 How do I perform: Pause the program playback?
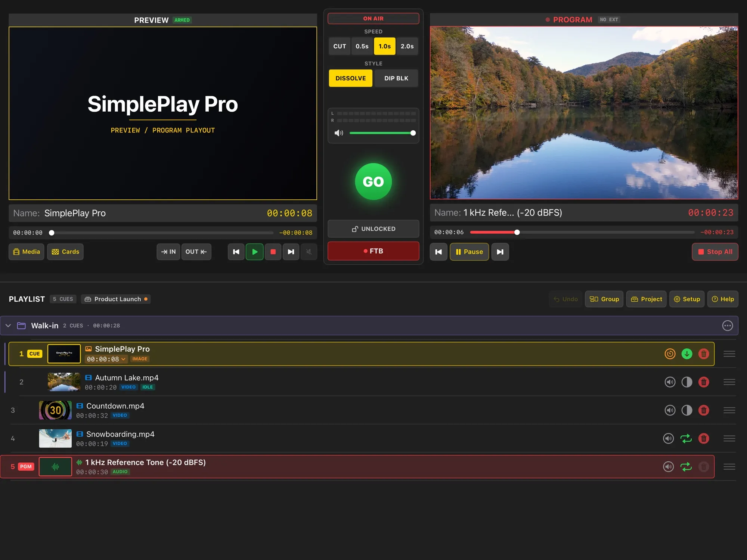(469, 252)
